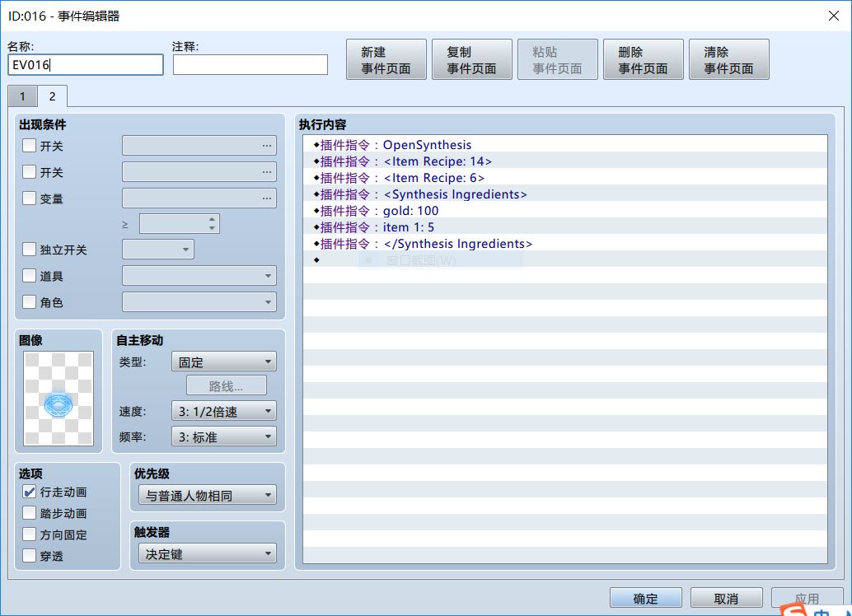Select the opening <Synthesis Ingredients> command line
852x616 pixels.
565,194
